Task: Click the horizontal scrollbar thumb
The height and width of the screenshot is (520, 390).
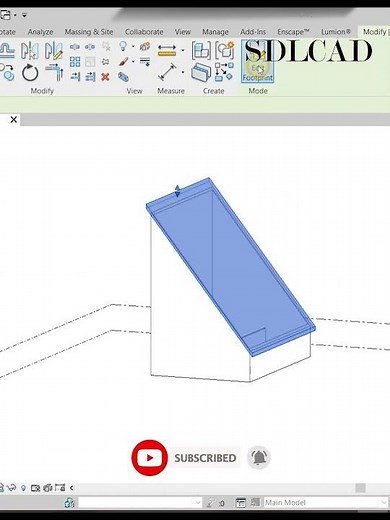Action: coord(360,488)
